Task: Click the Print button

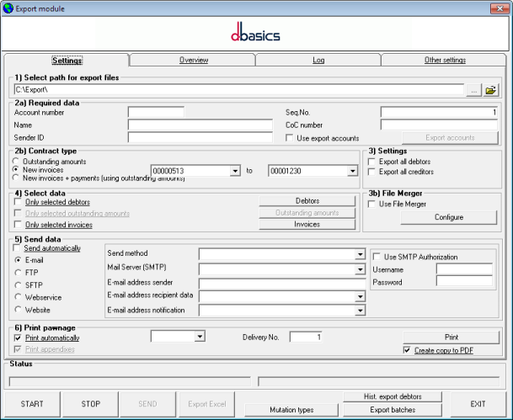Action: coord(452,338)
